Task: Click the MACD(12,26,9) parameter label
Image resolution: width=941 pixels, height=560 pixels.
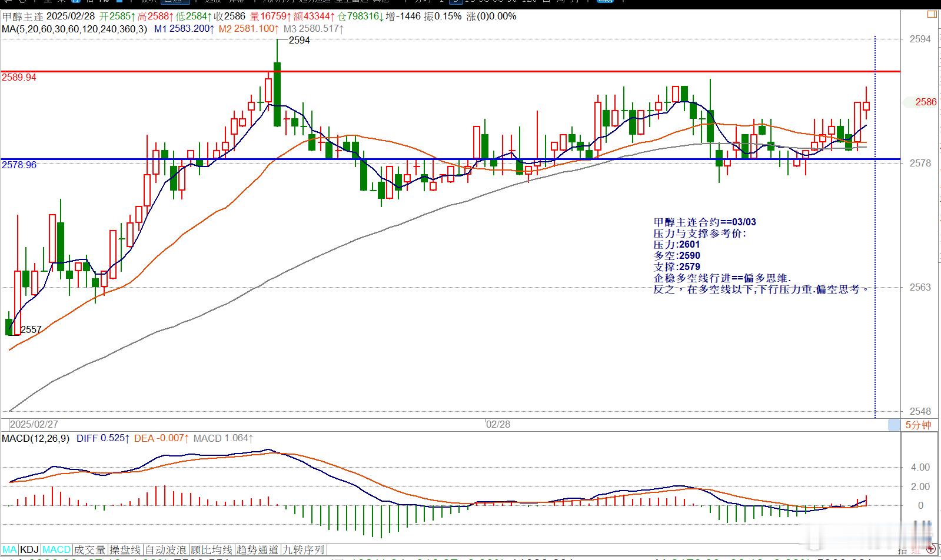Action: 35,438
